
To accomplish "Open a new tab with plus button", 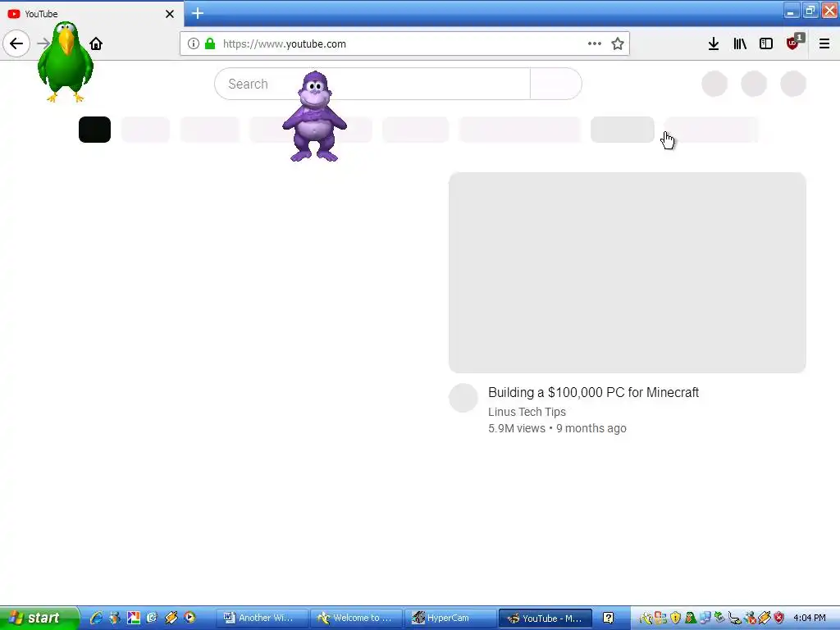I will tap(197, 13).
